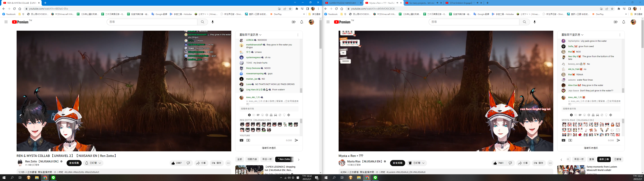The height and width of the screenshot is (181, 644).
Task: Start voice search in right window
Action: tap(534, 22)
